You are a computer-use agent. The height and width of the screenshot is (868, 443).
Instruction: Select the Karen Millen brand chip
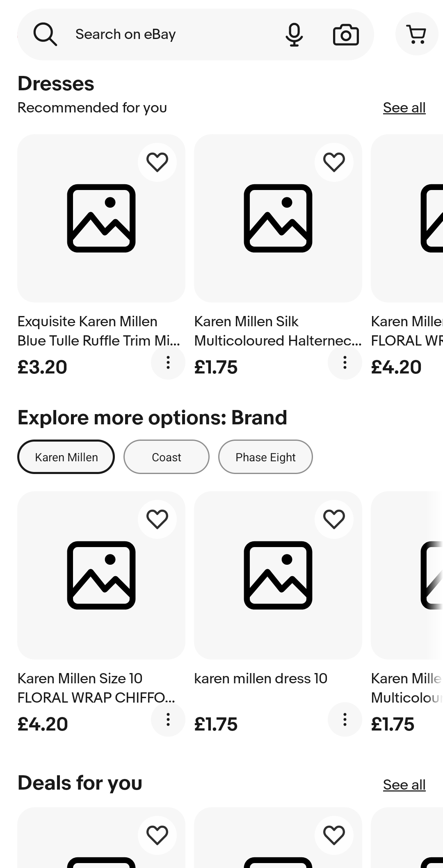pos(66,457)
